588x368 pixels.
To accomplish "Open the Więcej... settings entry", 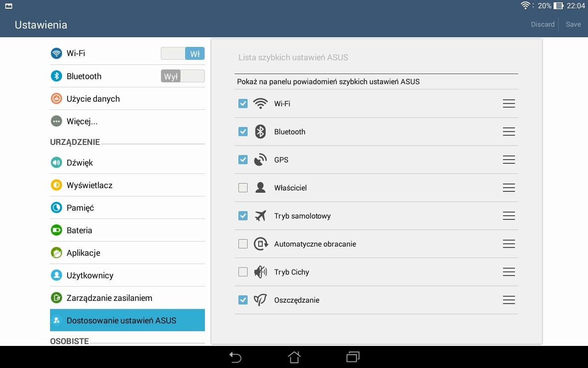I will [127, 121].
